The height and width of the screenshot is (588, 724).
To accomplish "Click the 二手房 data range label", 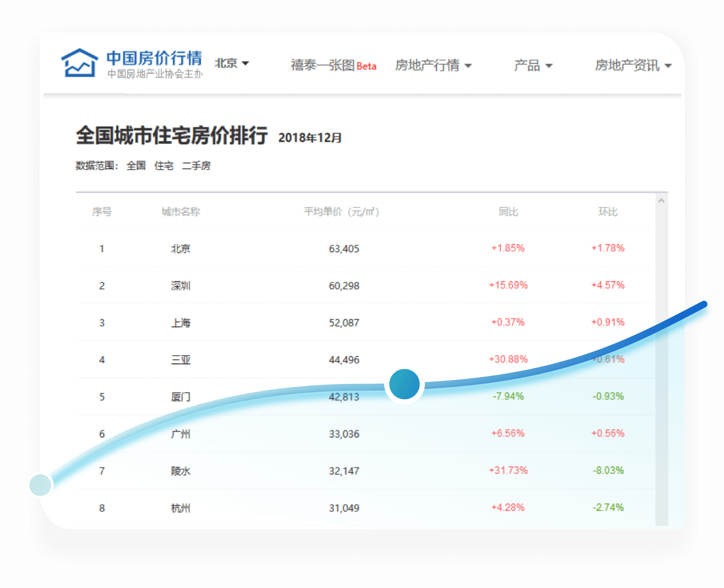I will point(196,166).
